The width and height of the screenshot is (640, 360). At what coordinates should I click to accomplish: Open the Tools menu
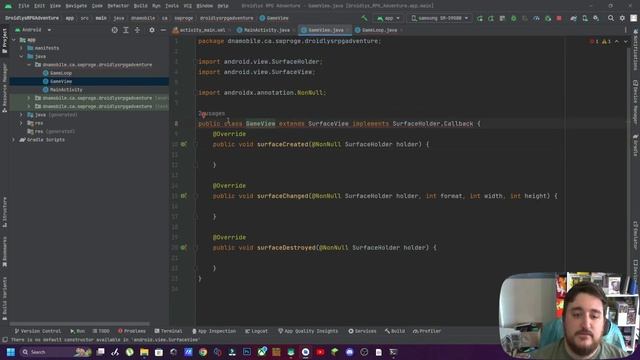point(172,6)
